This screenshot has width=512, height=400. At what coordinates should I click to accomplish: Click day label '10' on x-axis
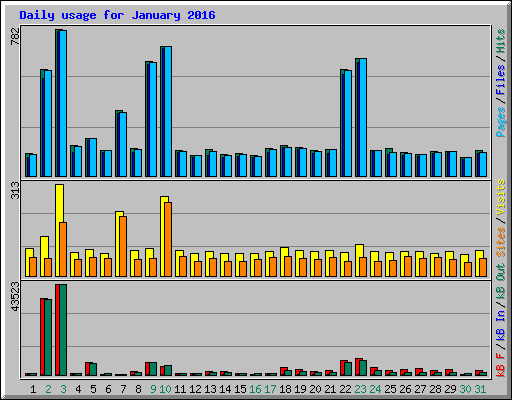(165, 389)
